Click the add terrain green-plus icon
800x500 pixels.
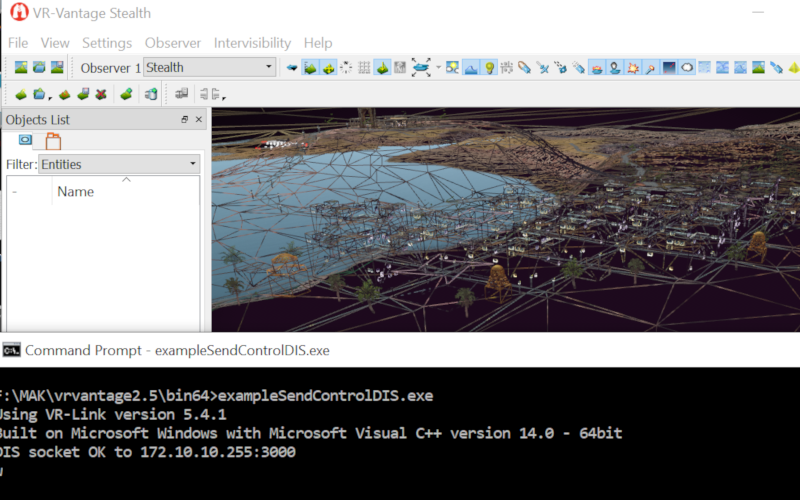(x=126, y=94)
